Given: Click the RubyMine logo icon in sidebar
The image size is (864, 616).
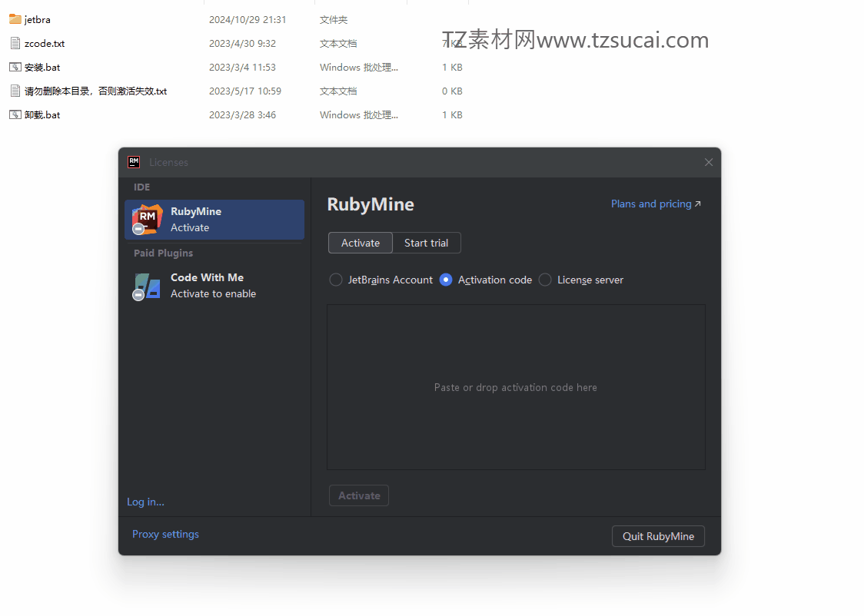Looking at the screenshot, I should pos(147,219).
